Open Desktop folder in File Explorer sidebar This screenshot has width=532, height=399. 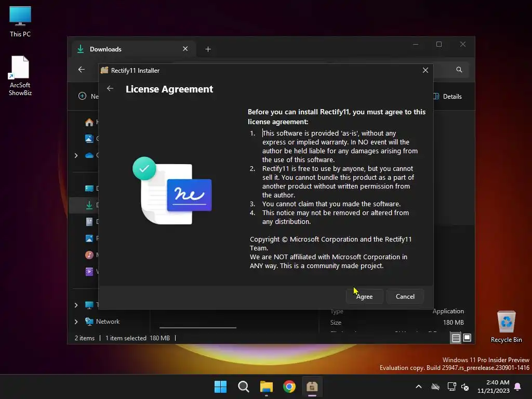click(89, 188)
